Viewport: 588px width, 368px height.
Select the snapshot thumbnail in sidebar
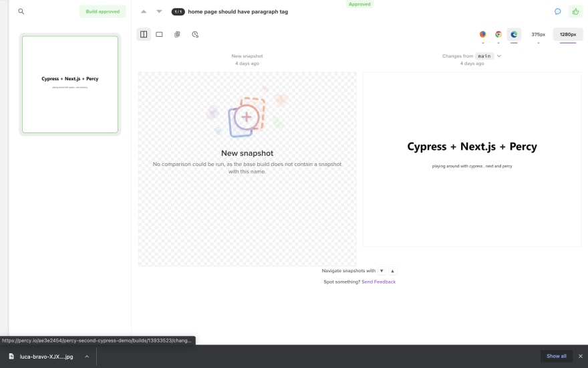(70, 84)
